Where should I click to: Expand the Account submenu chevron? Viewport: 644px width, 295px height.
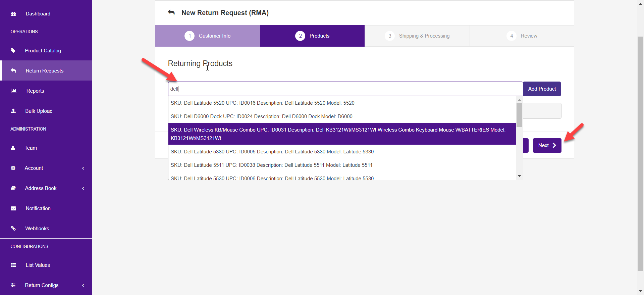click(83, 168)
